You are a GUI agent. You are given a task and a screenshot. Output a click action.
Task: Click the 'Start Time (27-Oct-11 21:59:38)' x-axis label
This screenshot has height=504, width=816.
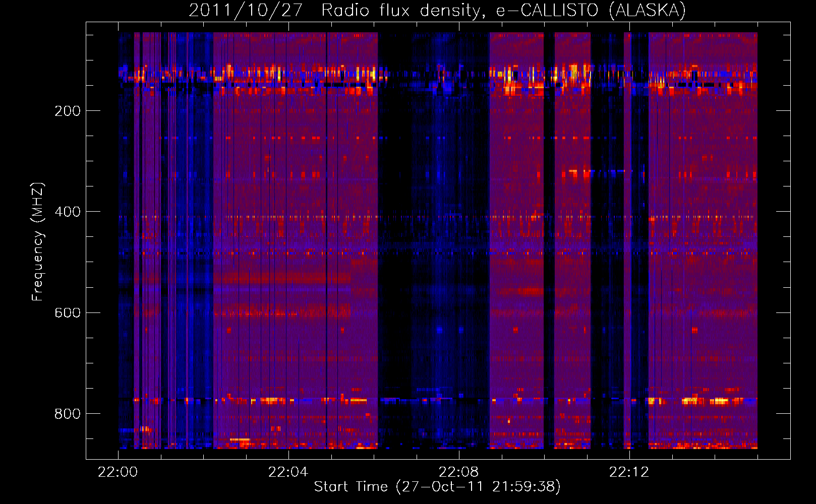(437, 486)
